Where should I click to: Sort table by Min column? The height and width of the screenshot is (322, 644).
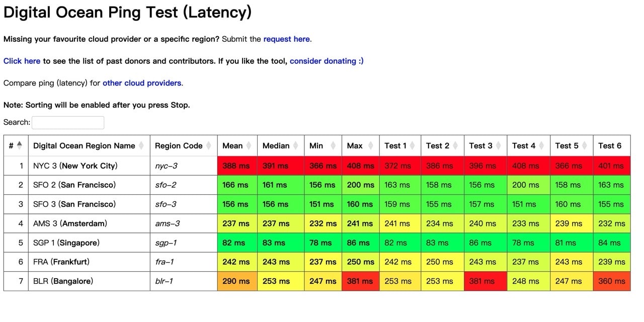pyautogui.click(x=323, y=145)
